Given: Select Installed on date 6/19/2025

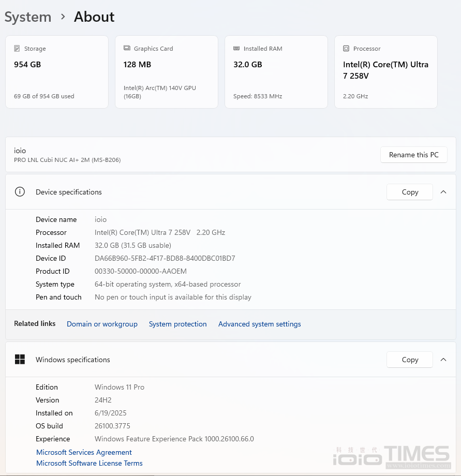Looking at the screenshot, I should (x=111, y=413).
